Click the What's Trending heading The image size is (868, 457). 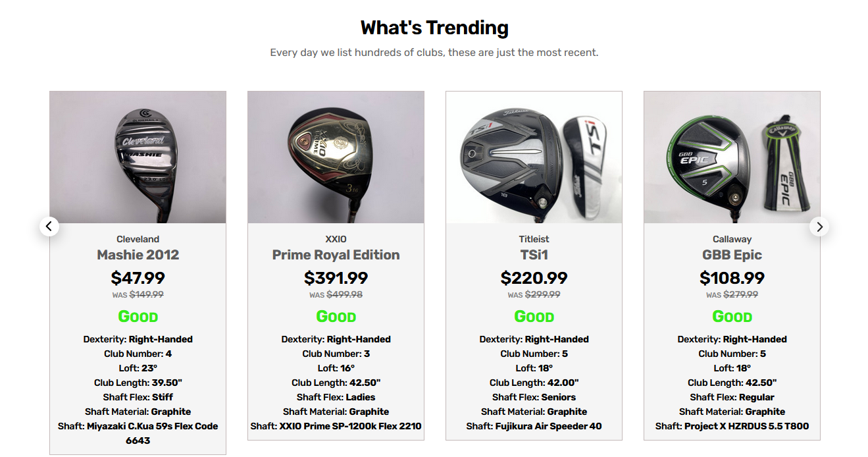(434, 27)
